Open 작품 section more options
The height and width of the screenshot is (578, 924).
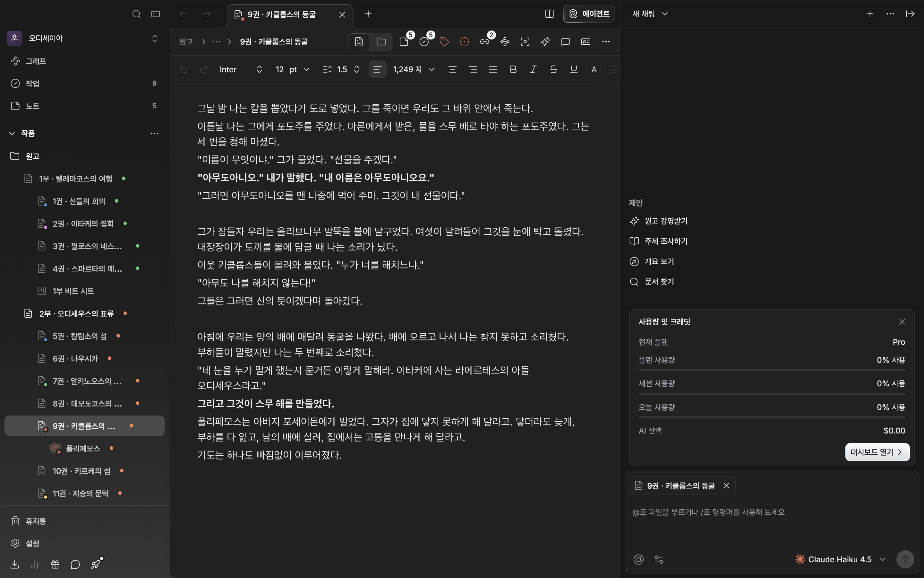tap(154, 133)
